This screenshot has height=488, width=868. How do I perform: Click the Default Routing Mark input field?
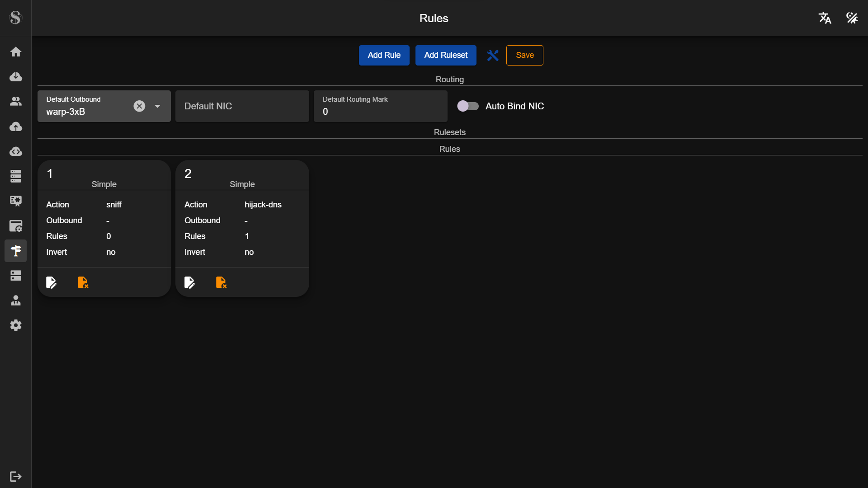point(380,111)
